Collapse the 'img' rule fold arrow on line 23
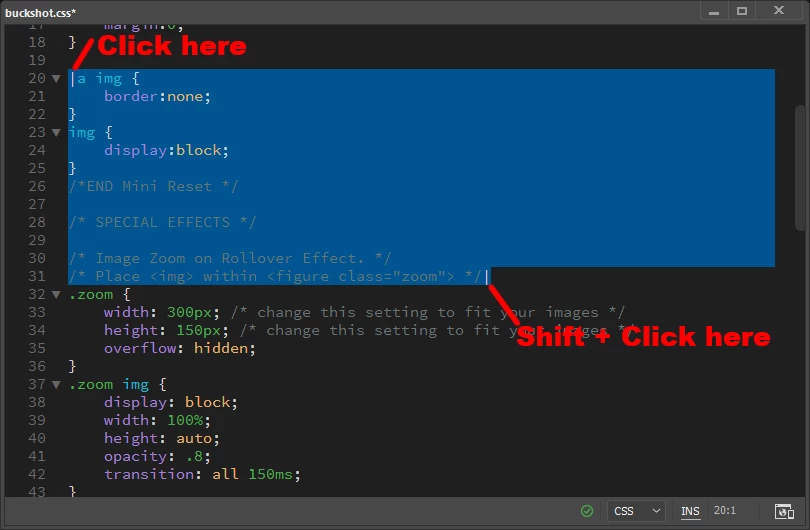 tap(56, 133)
